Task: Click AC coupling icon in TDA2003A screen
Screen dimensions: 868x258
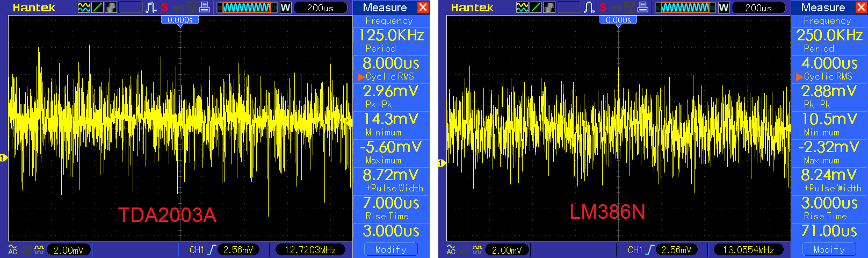Action: point(13,249)
